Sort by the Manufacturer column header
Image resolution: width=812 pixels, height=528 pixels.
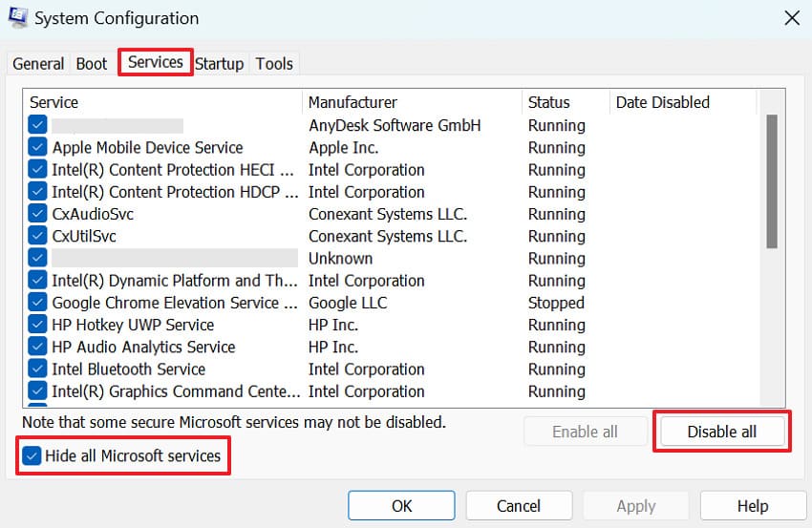tap(411, 102)
